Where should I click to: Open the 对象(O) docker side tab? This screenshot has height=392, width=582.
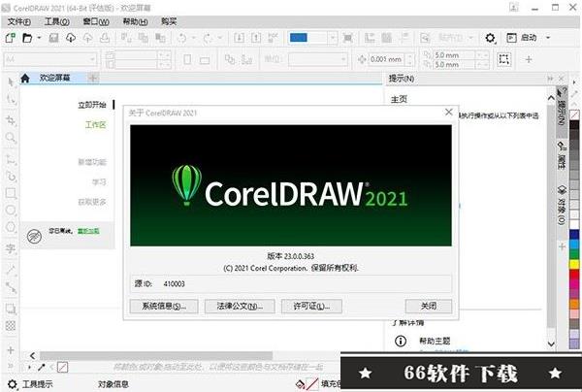(x=562, y=205)
